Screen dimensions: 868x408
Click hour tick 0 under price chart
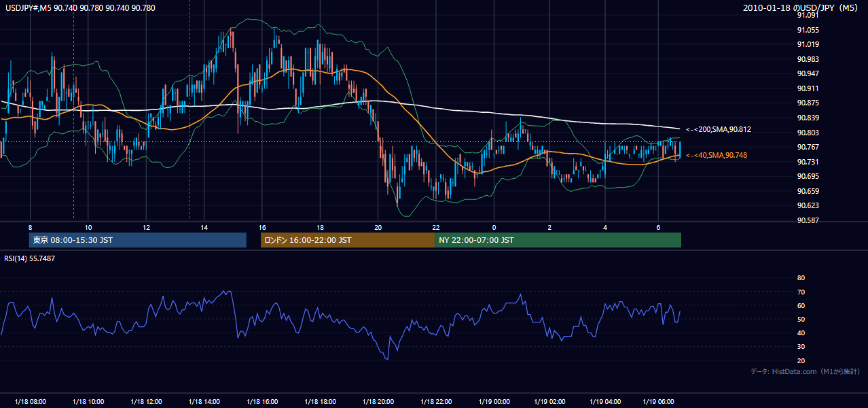click(494, 226)
